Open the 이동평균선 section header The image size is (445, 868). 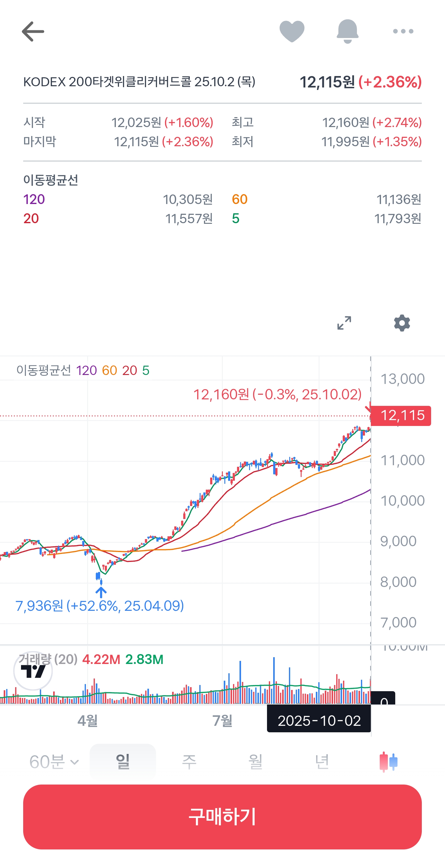pos(51,180)
